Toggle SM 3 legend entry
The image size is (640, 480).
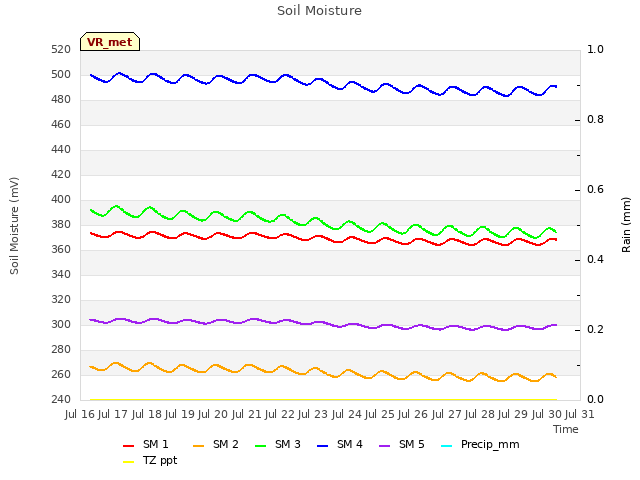278,444
